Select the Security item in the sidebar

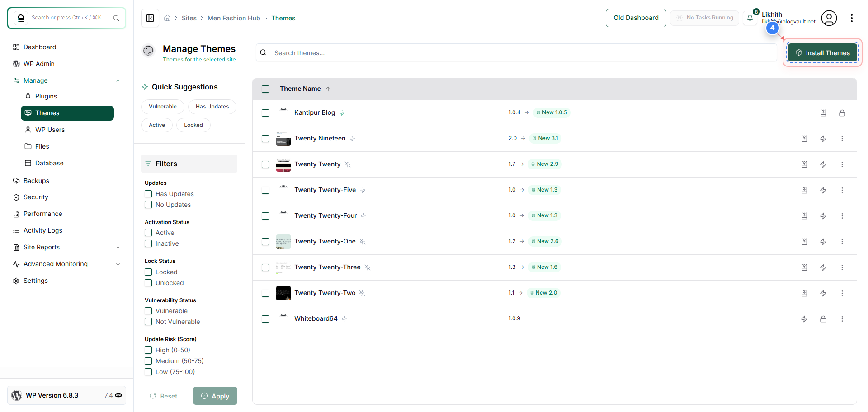pos(36,197)
